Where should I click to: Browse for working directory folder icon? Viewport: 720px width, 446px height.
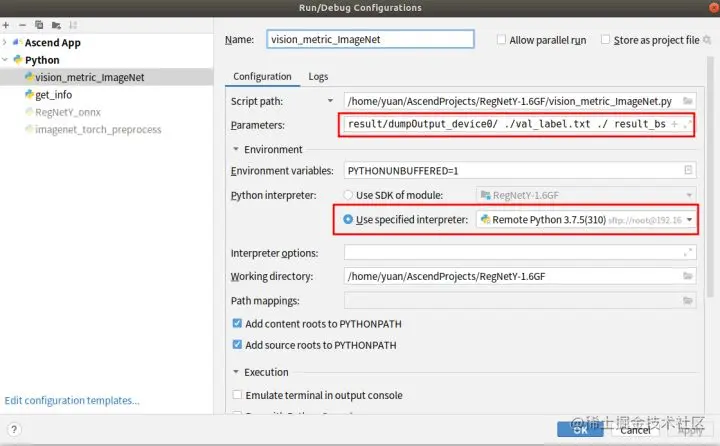[687, 276]
